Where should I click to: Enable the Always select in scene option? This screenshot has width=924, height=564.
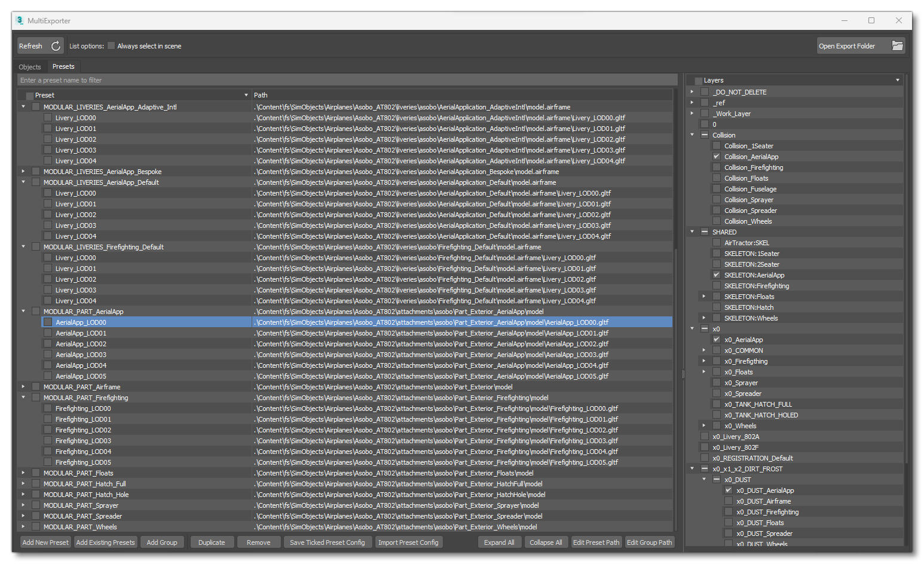[111, 45]
